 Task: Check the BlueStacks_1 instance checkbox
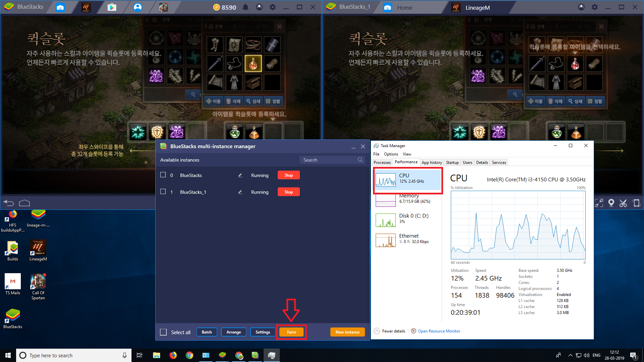[163, 191]
